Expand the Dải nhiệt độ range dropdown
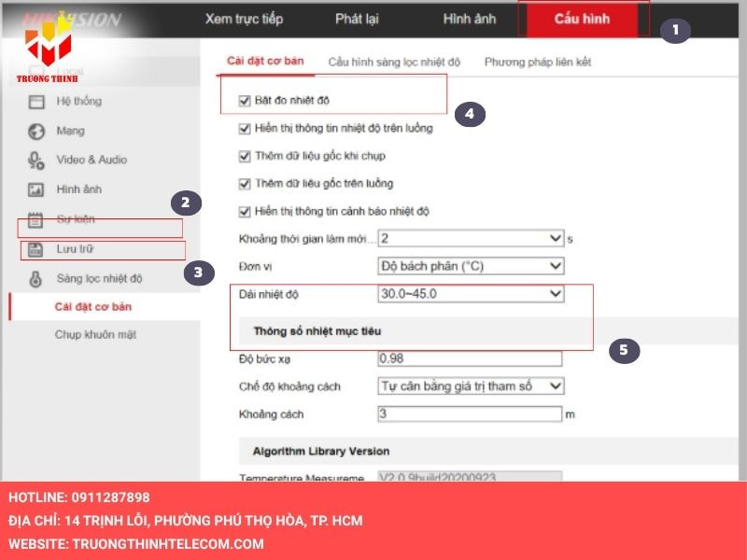 coord(471,294)
